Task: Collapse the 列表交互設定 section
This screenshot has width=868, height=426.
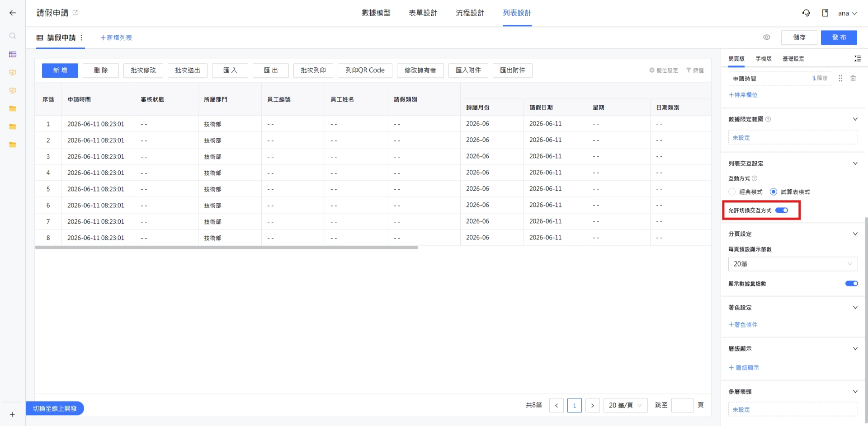Action: coord(855,164)
